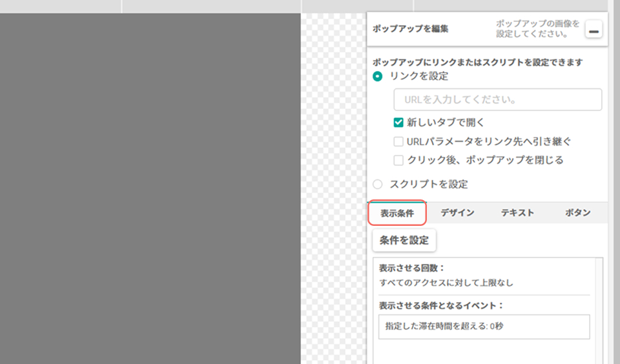The image size is (620, 364).
Task: Open the デザイン tab
Action: point(457,212)
